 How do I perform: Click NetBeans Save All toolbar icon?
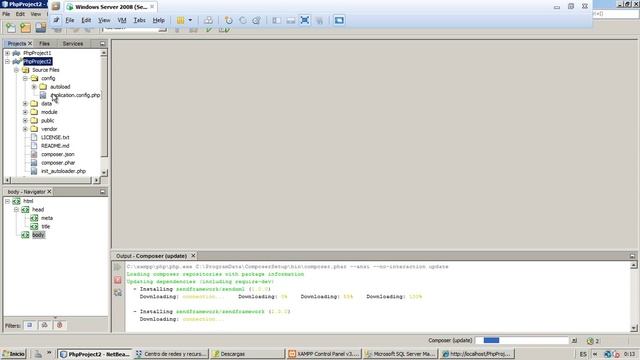tap(40, 28)
